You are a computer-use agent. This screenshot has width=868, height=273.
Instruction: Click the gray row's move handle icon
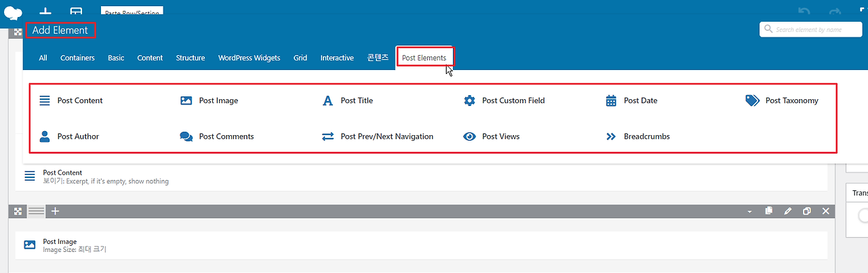point(18,211)
